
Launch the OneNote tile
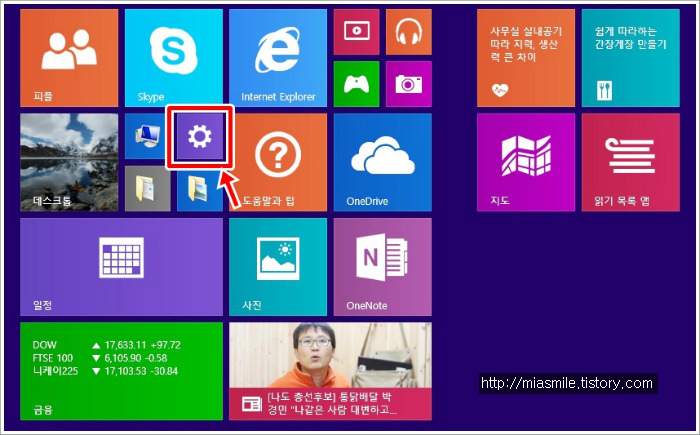point(383,267)
